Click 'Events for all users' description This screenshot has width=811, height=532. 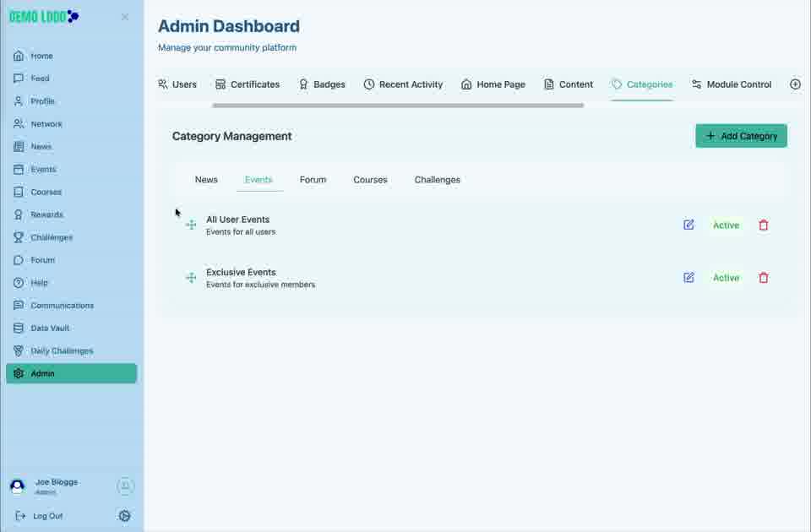click(241, 232)
